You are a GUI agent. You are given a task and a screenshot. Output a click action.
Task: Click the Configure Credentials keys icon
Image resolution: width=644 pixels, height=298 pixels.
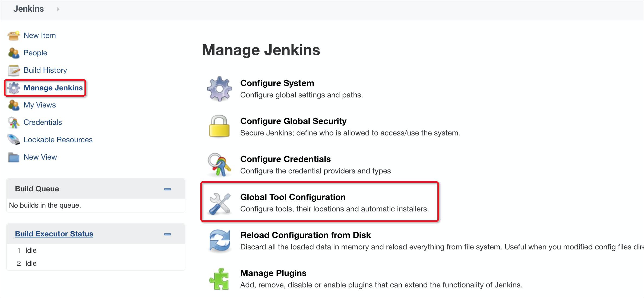point(219,164)
